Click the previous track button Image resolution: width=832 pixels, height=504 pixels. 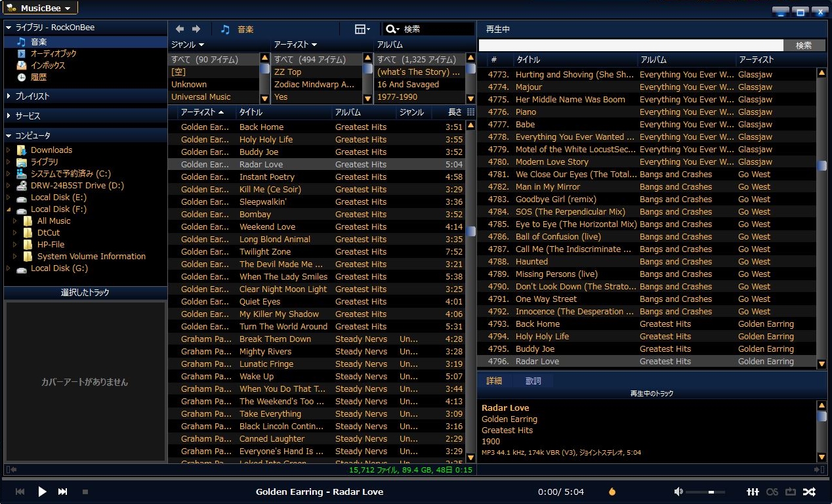(20, 492)
